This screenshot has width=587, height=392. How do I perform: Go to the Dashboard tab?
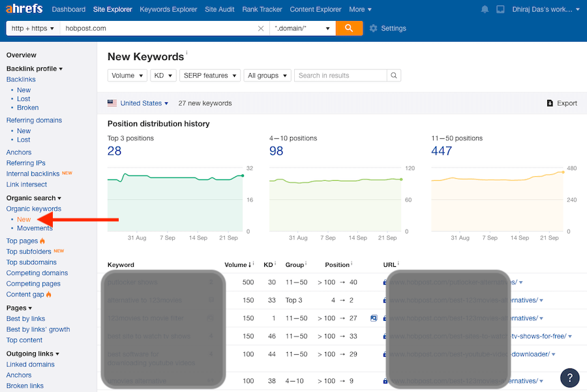68,9
